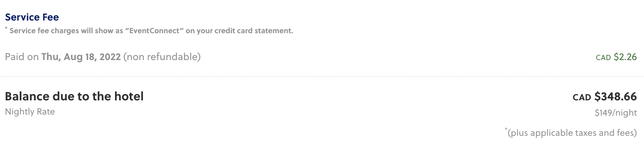644x150 pixels.
Task: Click the asterisk before "Service fee charges"
Action: [6, 28]
